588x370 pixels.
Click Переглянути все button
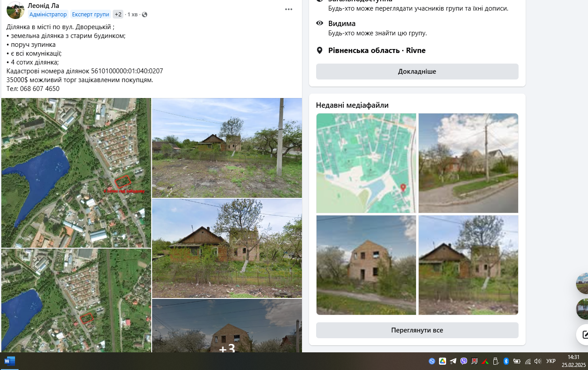click(417, 330)
